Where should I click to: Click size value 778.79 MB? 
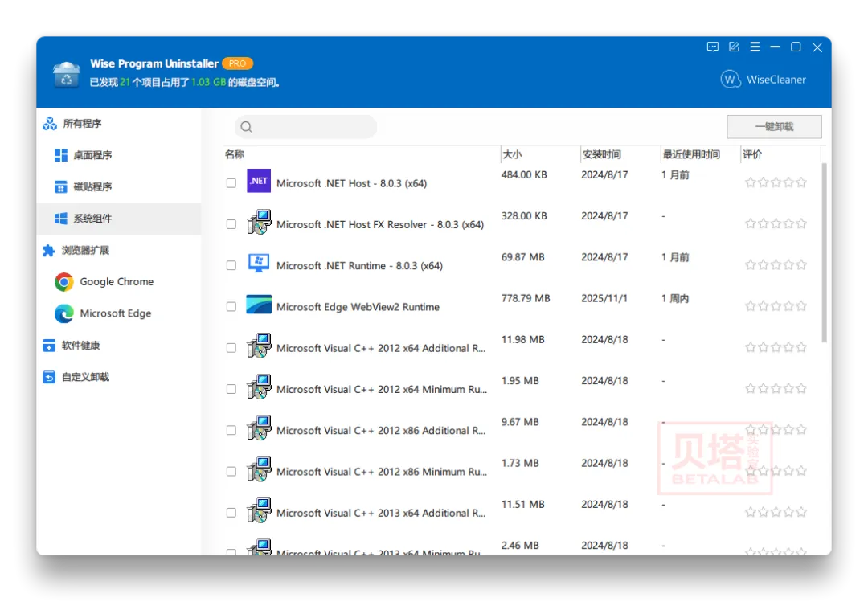(x=526, y=298)
